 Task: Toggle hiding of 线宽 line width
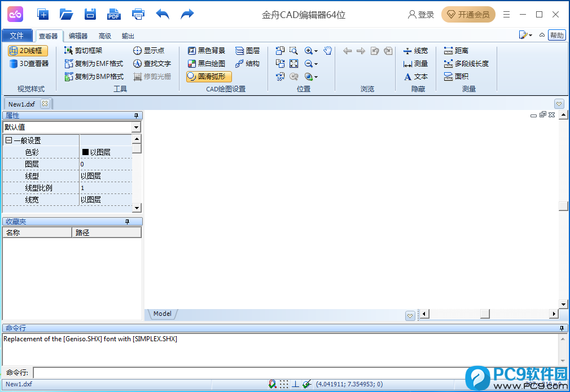415,51
